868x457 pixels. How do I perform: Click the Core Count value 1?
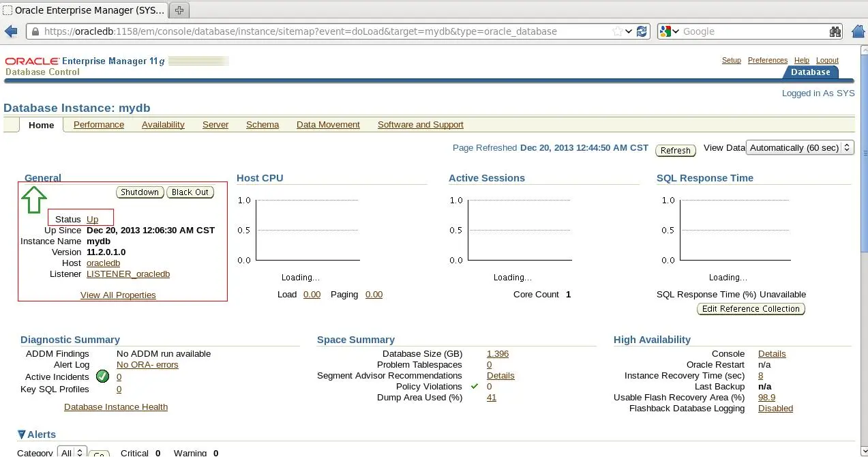point(568,295)
